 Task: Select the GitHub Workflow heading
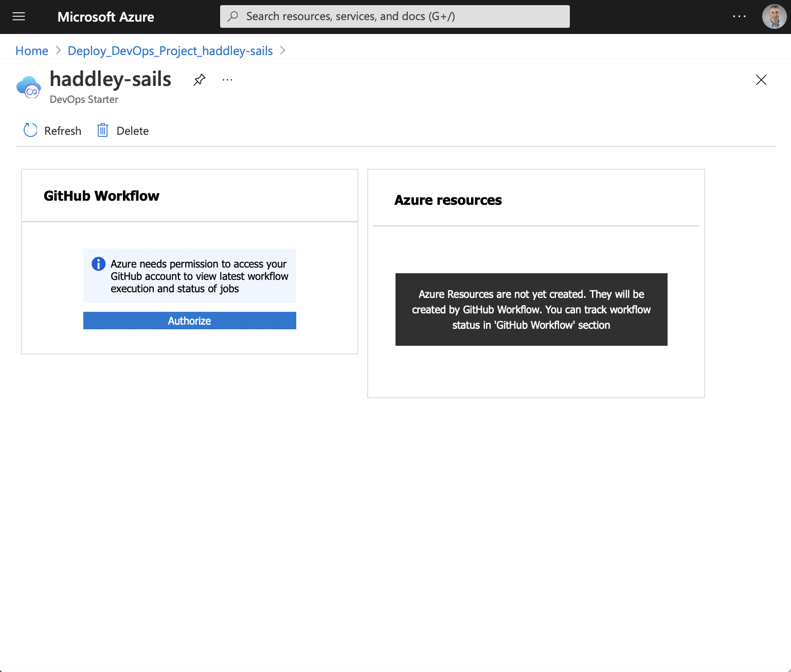(101, 196)
